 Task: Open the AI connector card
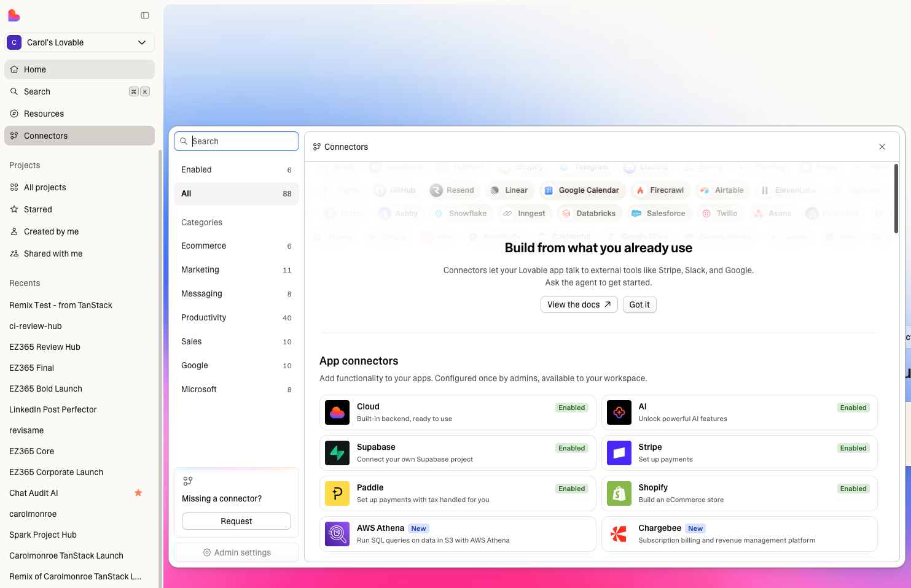[x=739, y=412]
